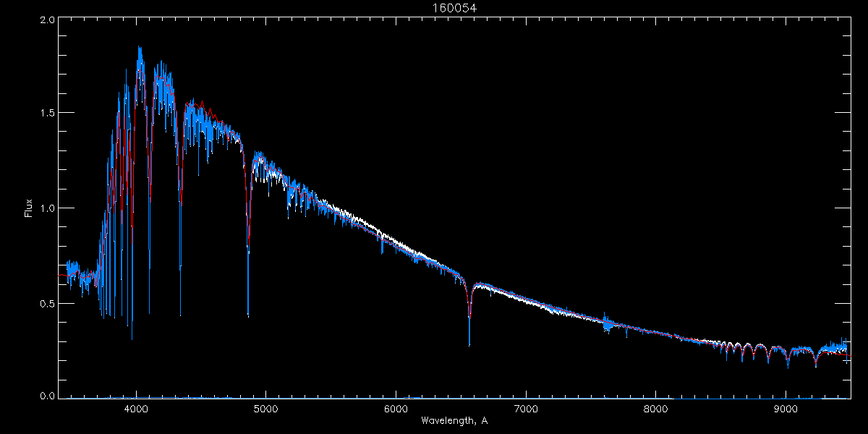Click the 0.0 flux tick label
868x434 pixels.
click(x=47, y=396)
